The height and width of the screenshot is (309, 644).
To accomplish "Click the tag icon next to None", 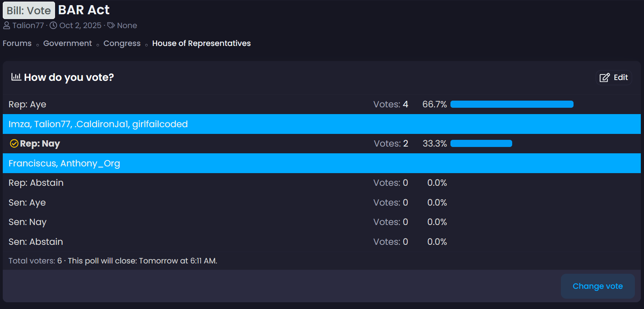I will tap(111, 25).
